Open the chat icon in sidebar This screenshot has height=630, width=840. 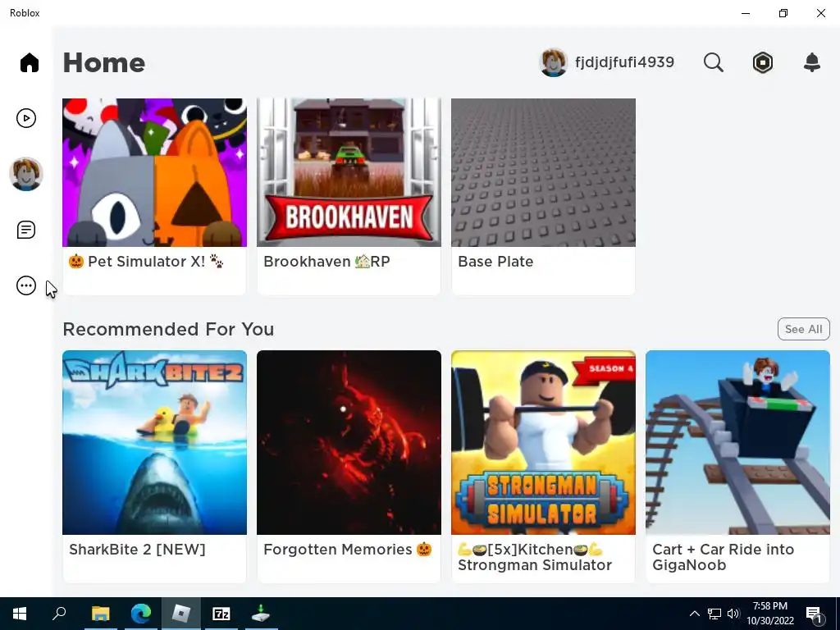[26, 230]
